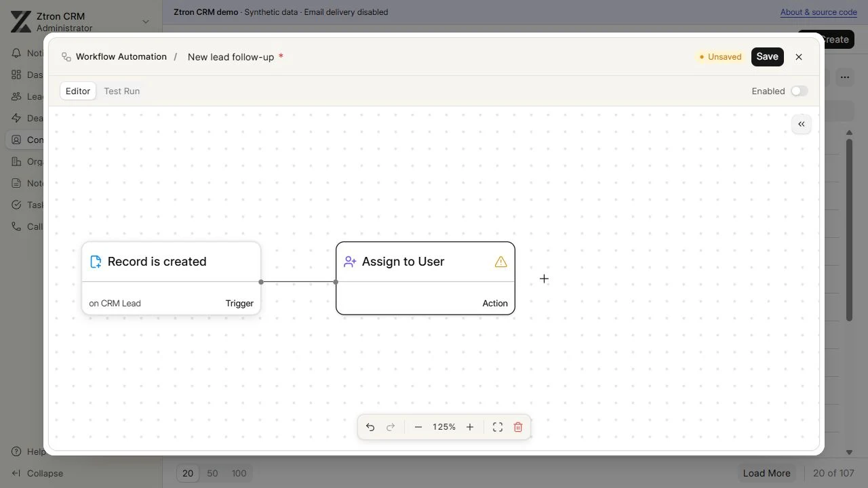The height and width of the screenshot is (488, 868).
Task: Set page size to 100
Action: click(239, 473)
